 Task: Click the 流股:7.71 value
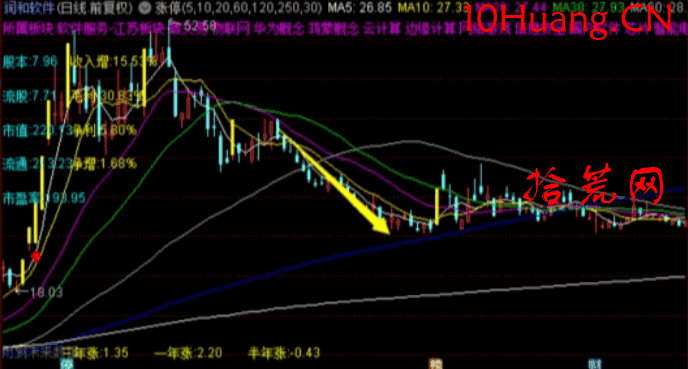pos(30,96)
